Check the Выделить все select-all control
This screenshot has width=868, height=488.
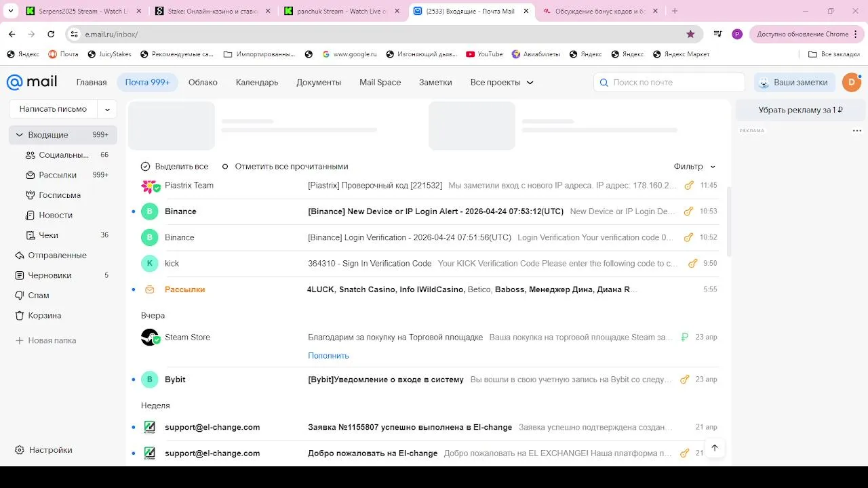pyautogui.click(x=174, y=166)
